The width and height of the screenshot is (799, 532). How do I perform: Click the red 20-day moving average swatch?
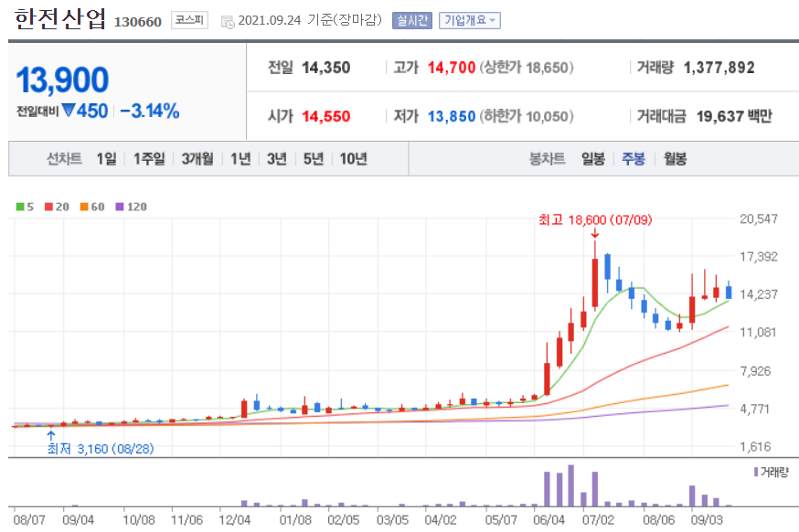(48, 207)
